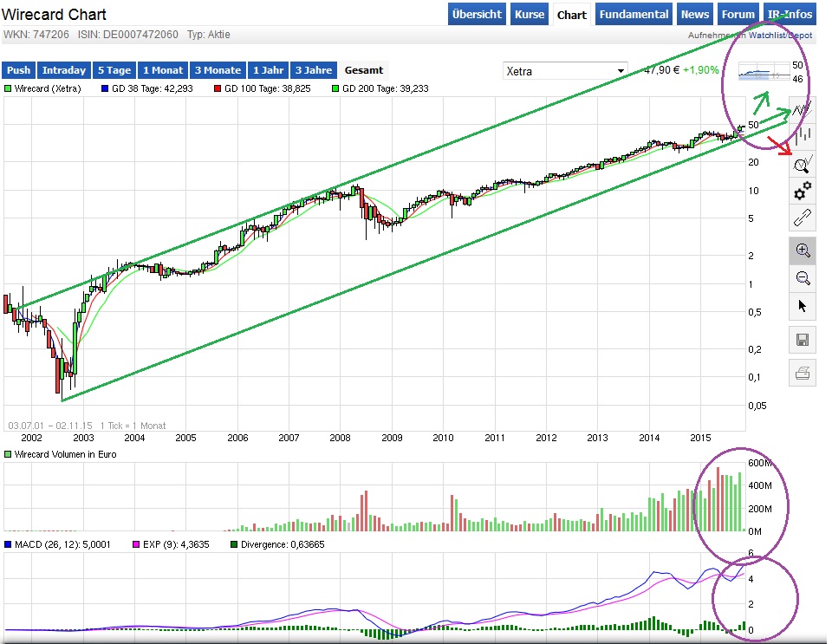
Task: Save the chart via floppy icon
Action: (803, 340)
